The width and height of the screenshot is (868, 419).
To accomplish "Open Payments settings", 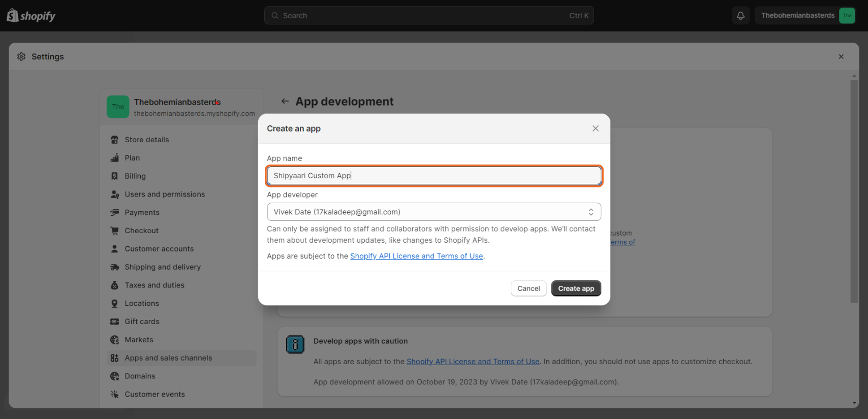I will (142, 213).
